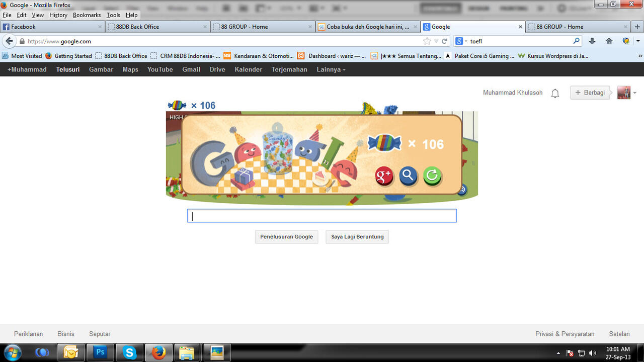Open the YouTube link in the Google bar
This screenshot has height=362, width=644.
[160, 69]
